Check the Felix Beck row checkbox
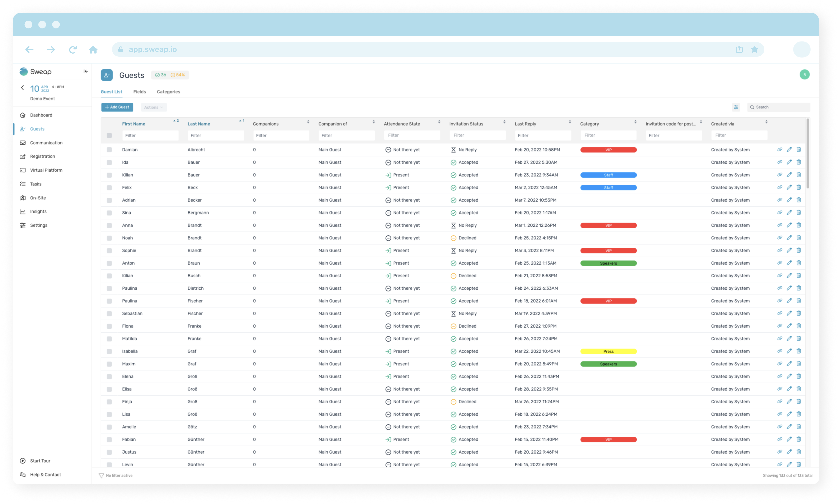 tap(109, 188)
